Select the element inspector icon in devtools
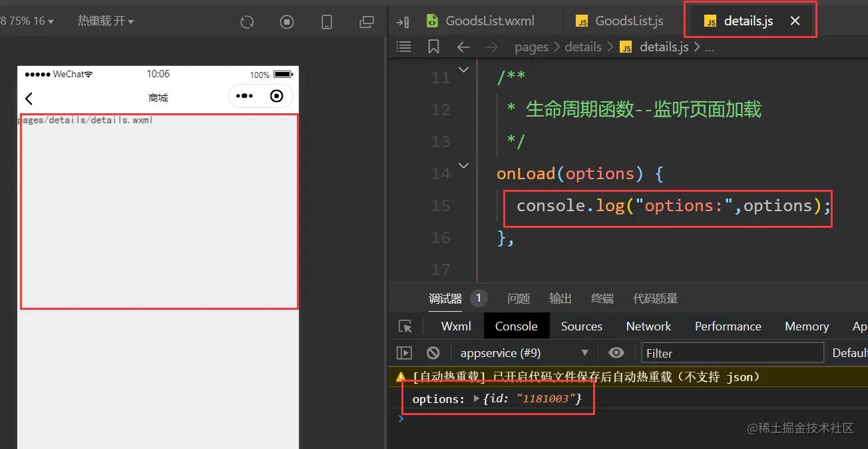The height and width of the screenshot is (449, 868). point(405,326)
